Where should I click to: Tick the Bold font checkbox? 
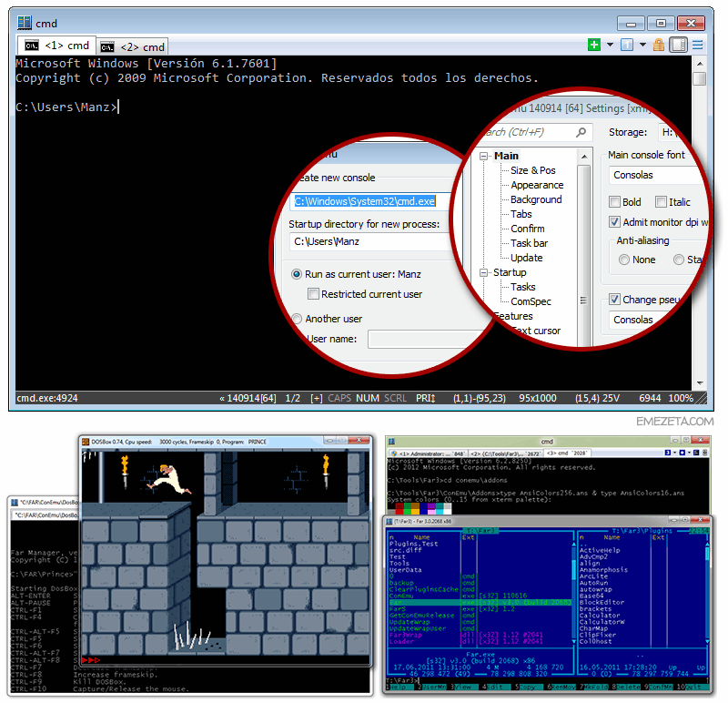pos(614,202)
